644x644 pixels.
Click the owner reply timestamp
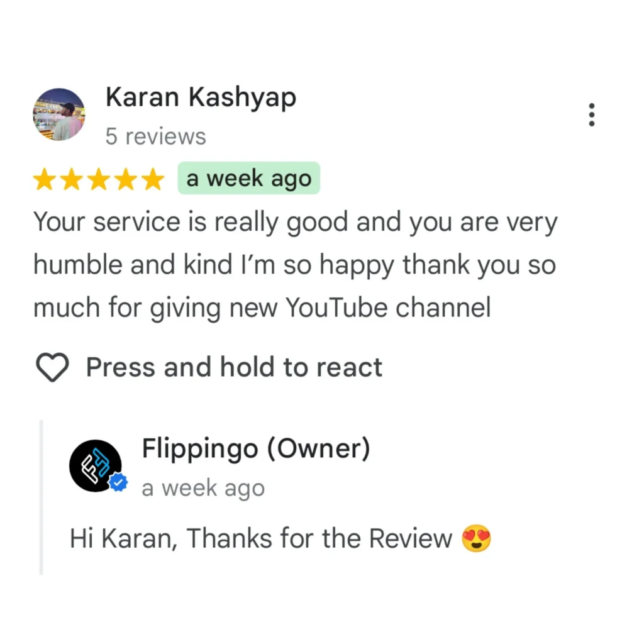pyautogui.click(x=203, y=488)
